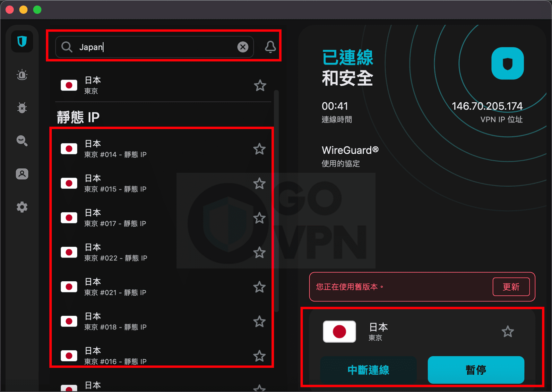The image size is (552, 392).
Task: Select 日本 東京 #016 - 靜態 IP
Action: [x=162, y=356]
